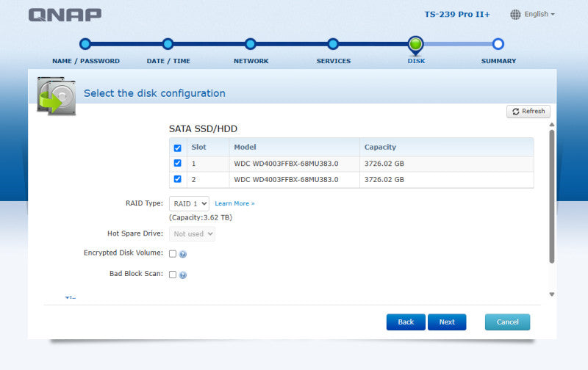Open help icon for Bad Block Scan
Screen dimensions: 588x370
tap(182, 275)
